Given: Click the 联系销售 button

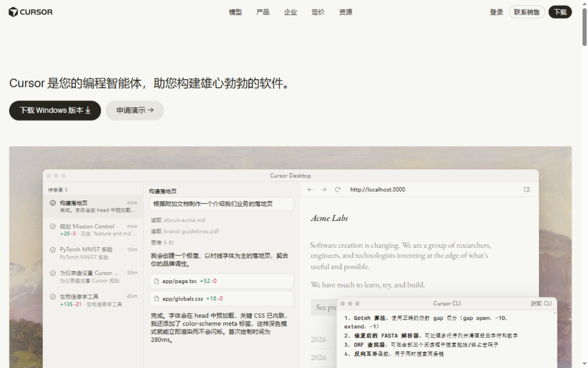Looking at the screenshot, I should (x=527, y=12).
